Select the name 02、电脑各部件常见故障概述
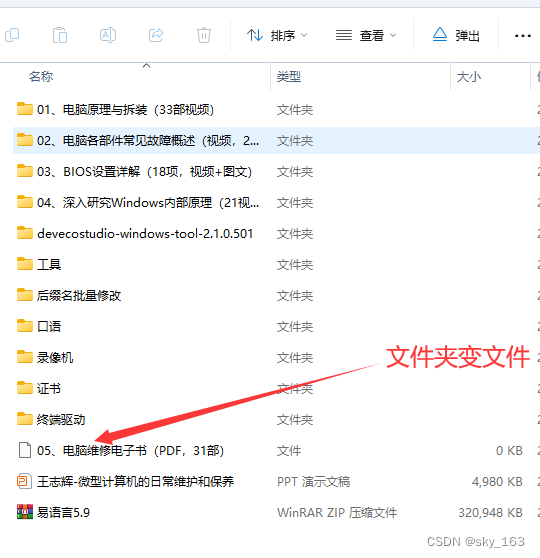 148,141
